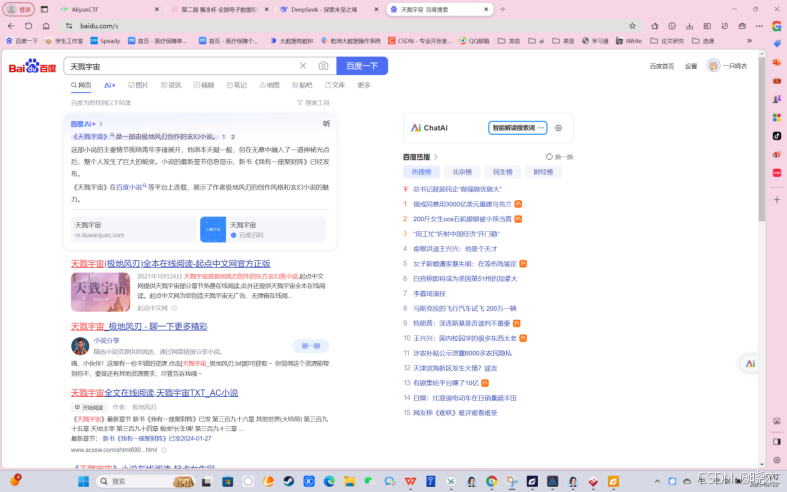The height and width of the screenshot is (492, 787).
Task: Click the 百度一下 search button
Action: (362, 66)
